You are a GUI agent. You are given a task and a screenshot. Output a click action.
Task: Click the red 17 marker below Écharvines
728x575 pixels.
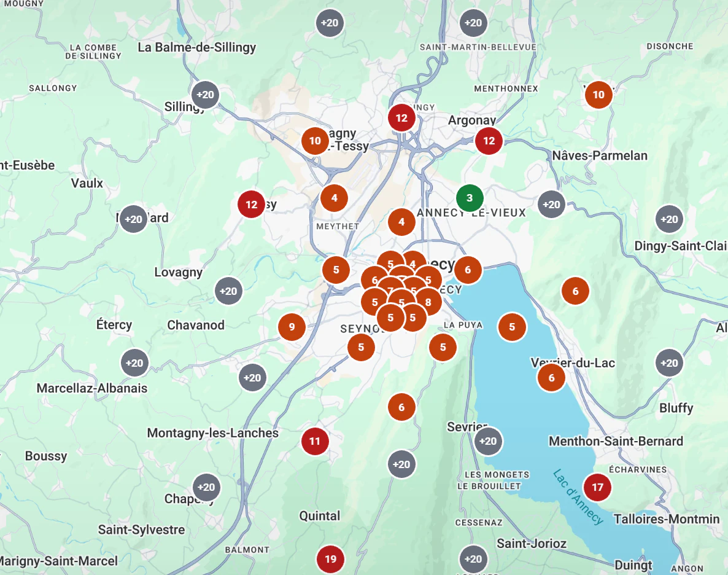point(597,487)
